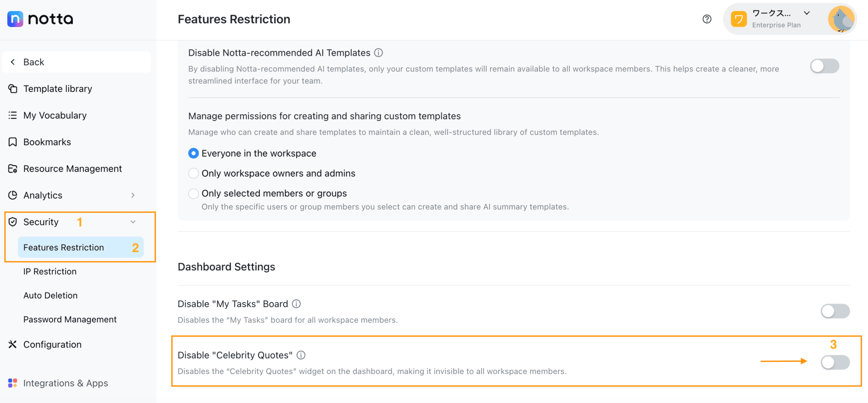The image size is (868, 403).
Task: Turn on Disable Celebrity Quotes toggle
Action: point(835,362)
